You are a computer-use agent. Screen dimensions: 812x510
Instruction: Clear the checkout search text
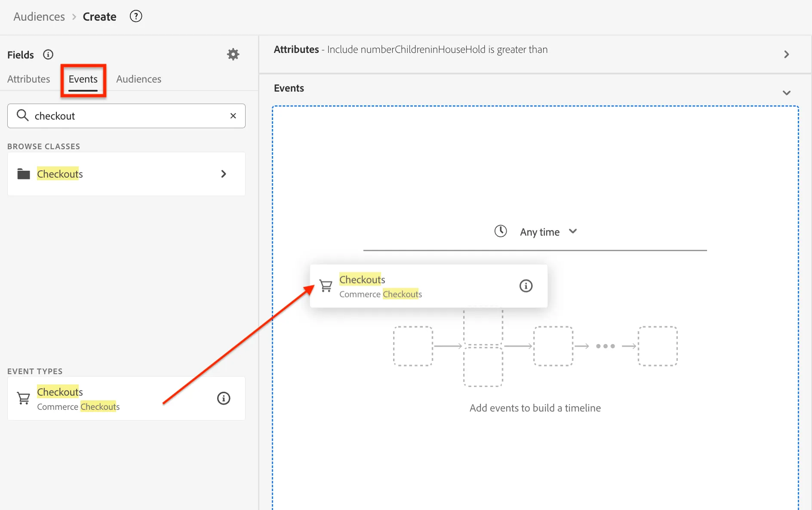233,116
